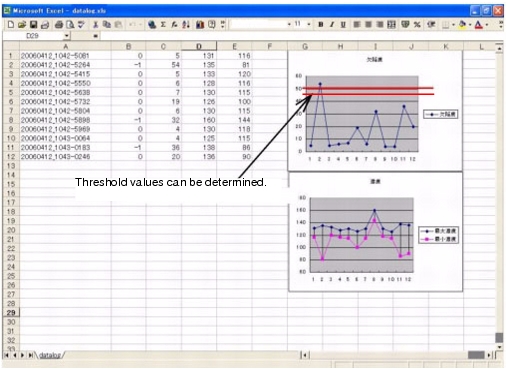Show more formatting toolbar buttons
Image resolution: width=507 pixels, height=369 pixels.
click(x=501, y=24)
